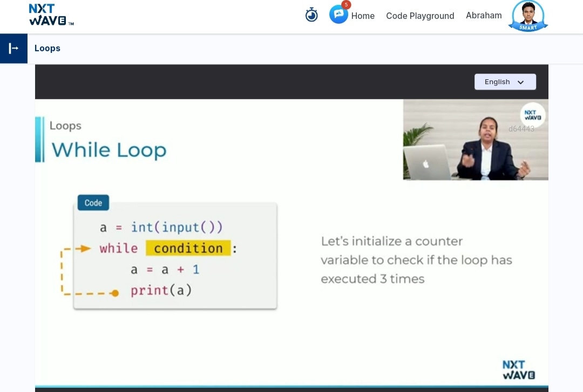Image resolution: width=583 pixels, height=392 pixels.
Task: Click the Loops lesson title
Action: [x=47, y=49]
